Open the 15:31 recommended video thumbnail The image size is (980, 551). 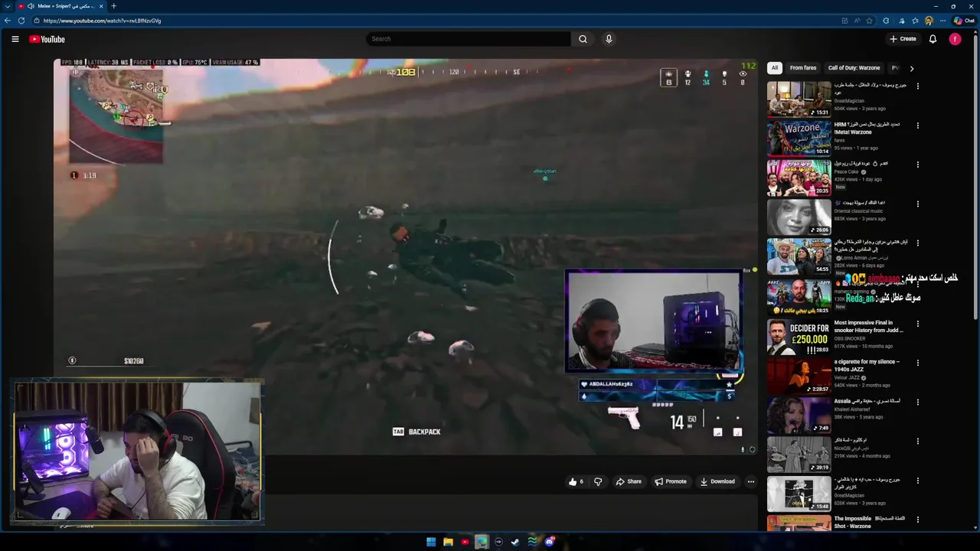799,99
